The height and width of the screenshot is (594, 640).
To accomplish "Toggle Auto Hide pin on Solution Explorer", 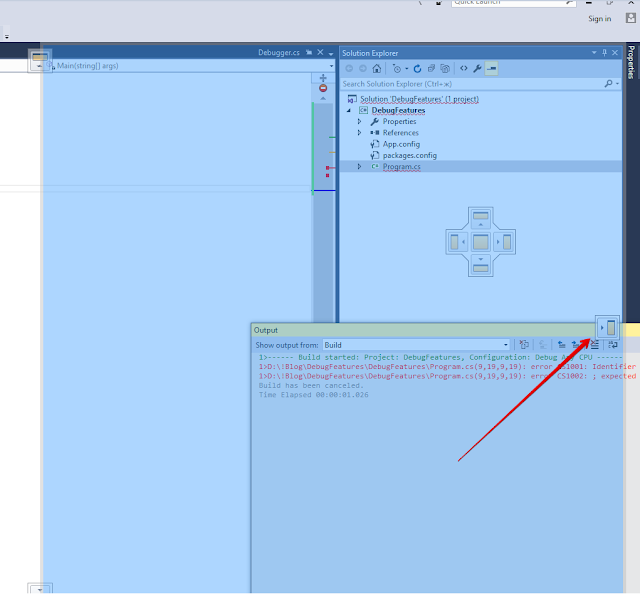I will coord(604,53).
